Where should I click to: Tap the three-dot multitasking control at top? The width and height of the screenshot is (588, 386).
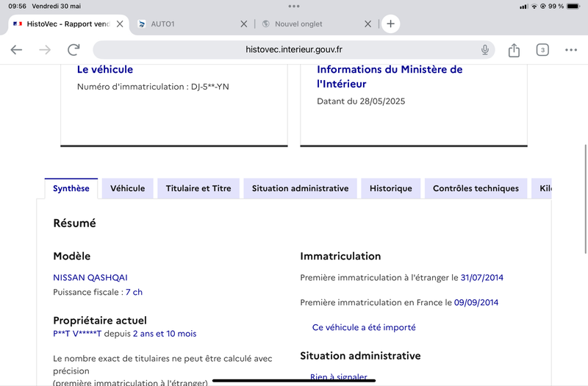[x=294, y=6]
